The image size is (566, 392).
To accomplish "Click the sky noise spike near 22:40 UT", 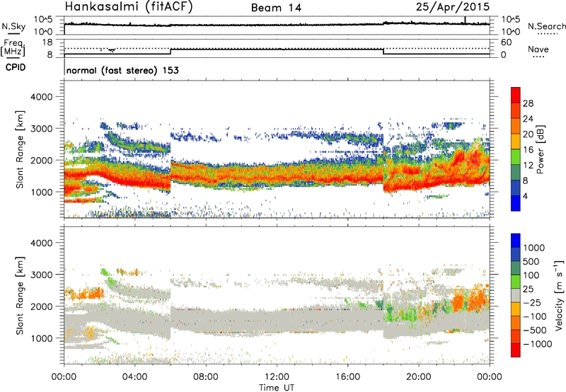I will (x=466, y=20).
